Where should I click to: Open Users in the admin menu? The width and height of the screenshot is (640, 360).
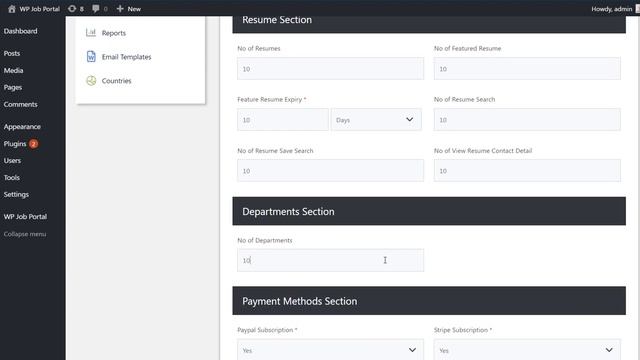point(12,161)
